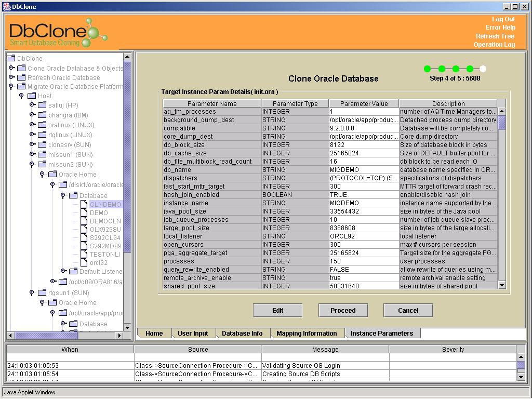Click the rtgsun1 (SUN) folder icon

click(42, 292)
